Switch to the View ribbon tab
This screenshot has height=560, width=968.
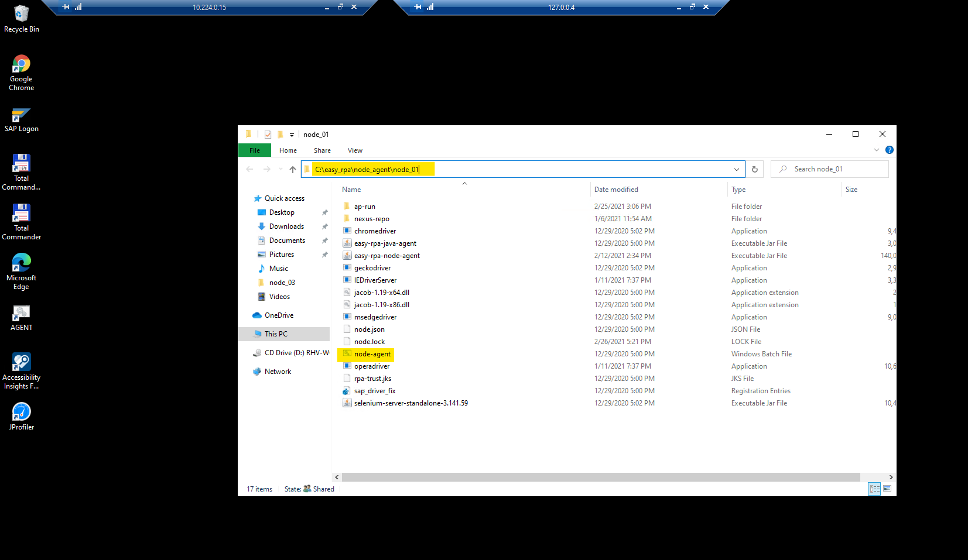(x=355, y=150)
